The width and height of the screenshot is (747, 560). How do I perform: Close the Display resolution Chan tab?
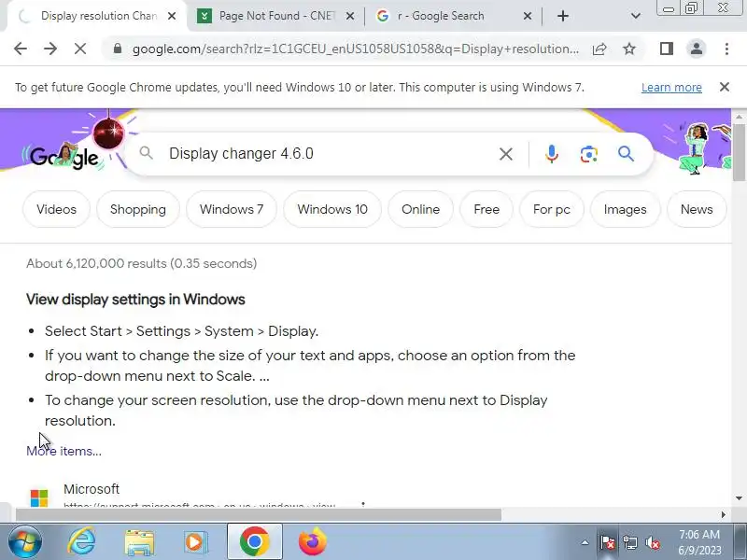[172, 16]
